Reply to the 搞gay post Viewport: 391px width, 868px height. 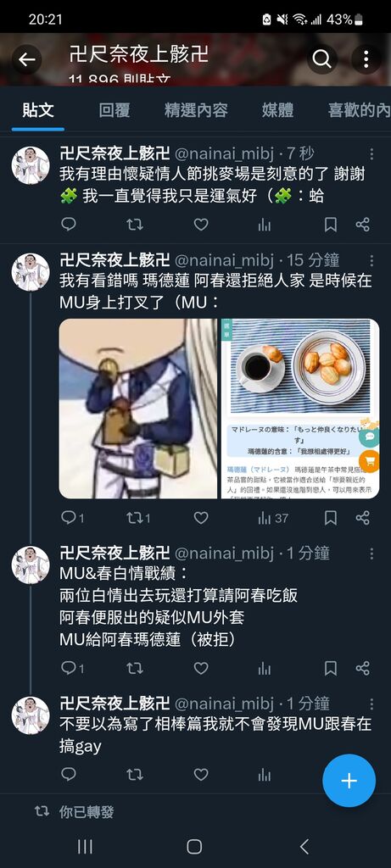68,774
